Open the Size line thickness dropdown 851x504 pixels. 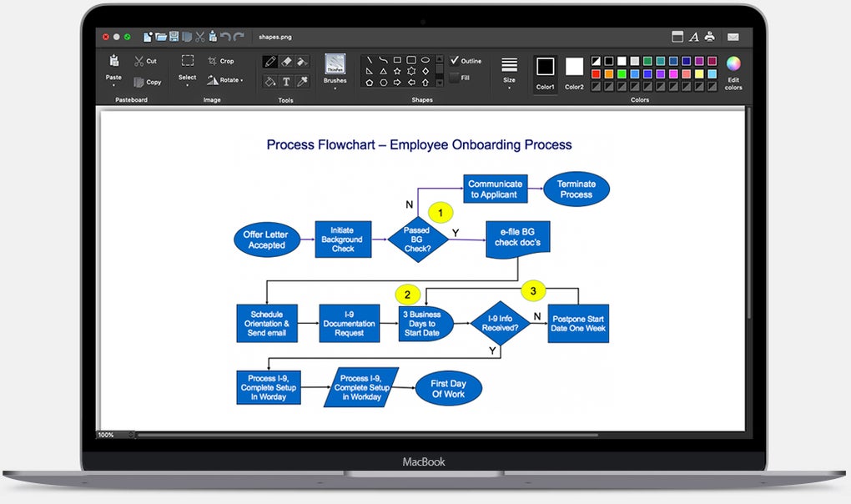[509, 82]
